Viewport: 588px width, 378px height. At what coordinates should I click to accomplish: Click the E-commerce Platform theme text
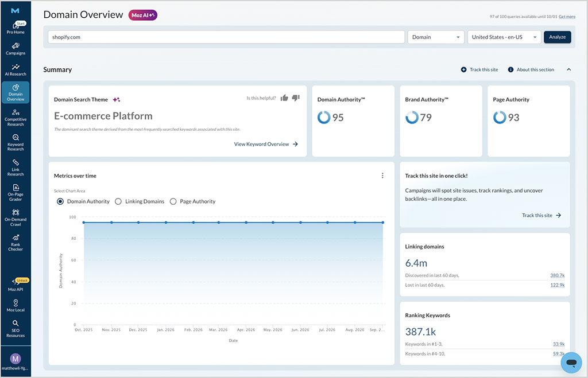coord(103,116)
